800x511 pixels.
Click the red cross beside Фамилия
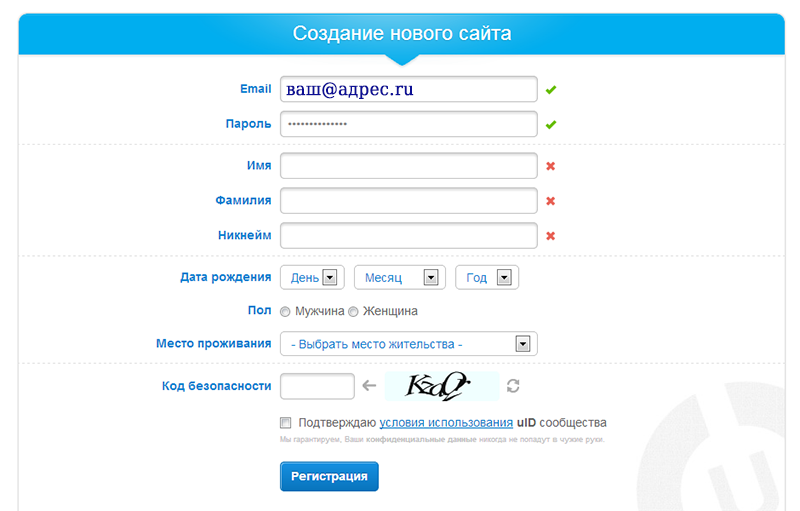(x=551, y=201)
